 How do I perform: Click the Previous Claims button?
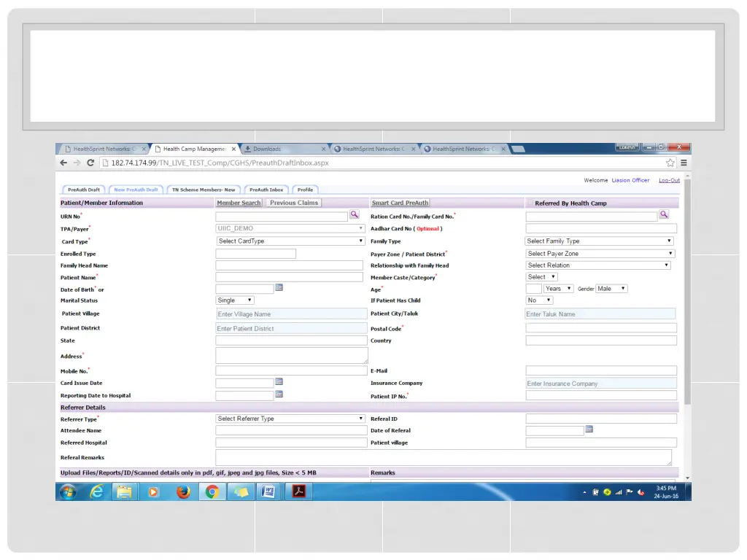pyautogui.click(x=294, y=203)
